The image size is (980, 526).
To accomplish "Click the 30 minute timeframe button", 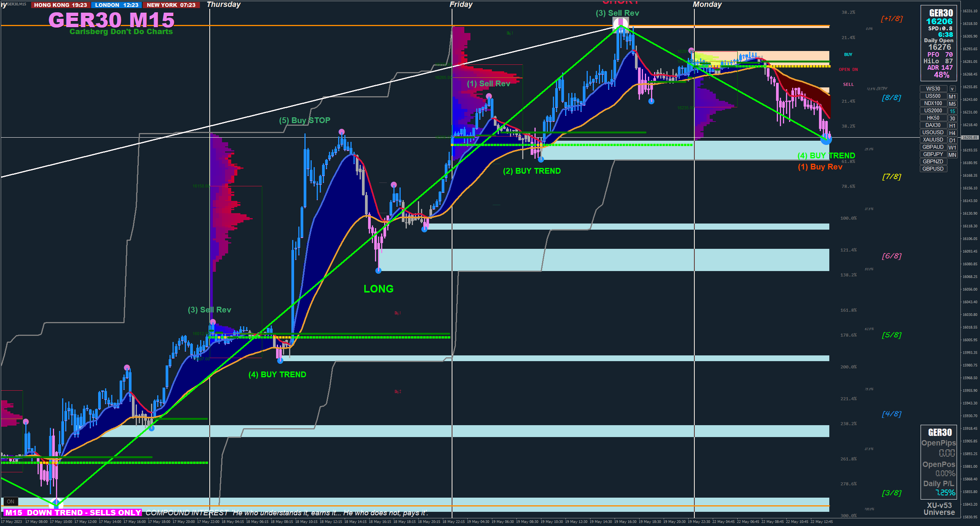I will coord(952,118).
